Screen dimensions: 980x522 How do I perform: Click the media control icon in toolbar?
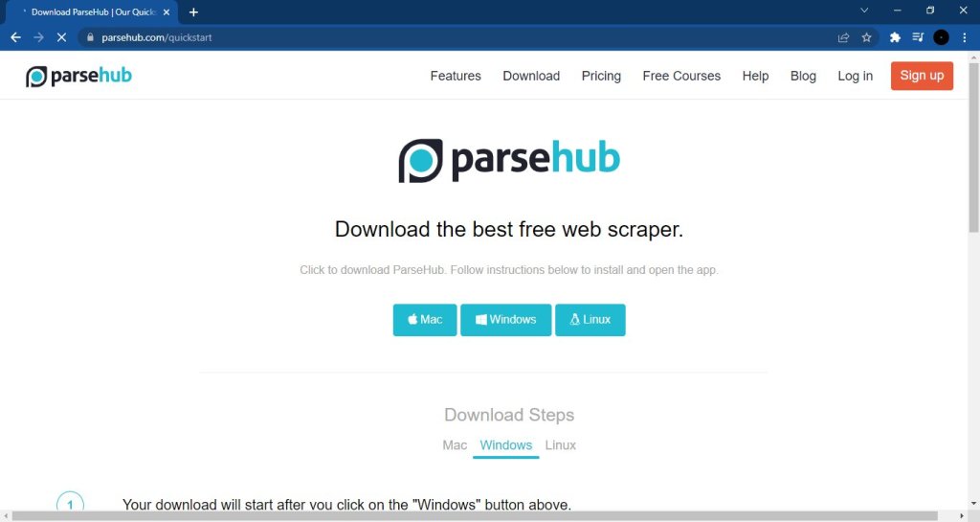pos(918,37)
